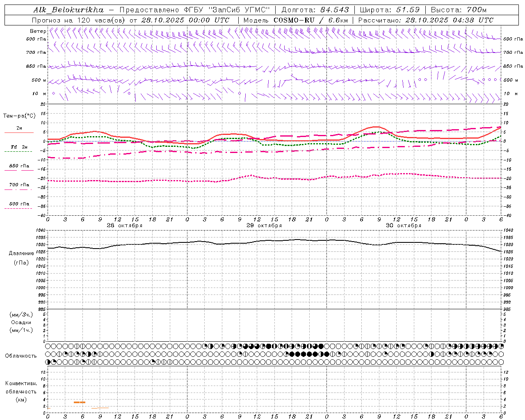Click the '(км)' unit label of convective panel
The width and height of the screenshot is (525, 420).
[21, 399]
